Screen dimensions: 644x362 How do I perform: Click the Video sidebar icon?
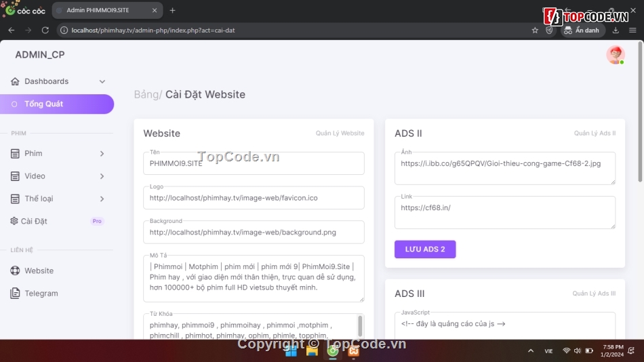pyautogui.click(x=15, y=176)
